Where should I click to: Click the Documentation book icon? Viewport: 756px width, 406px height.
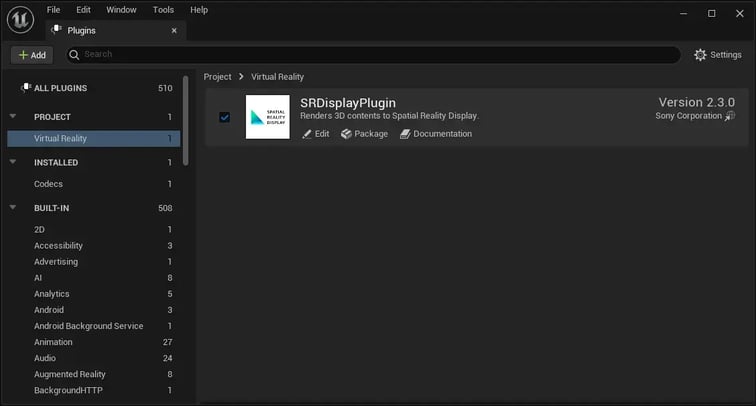tap(405, 134)
